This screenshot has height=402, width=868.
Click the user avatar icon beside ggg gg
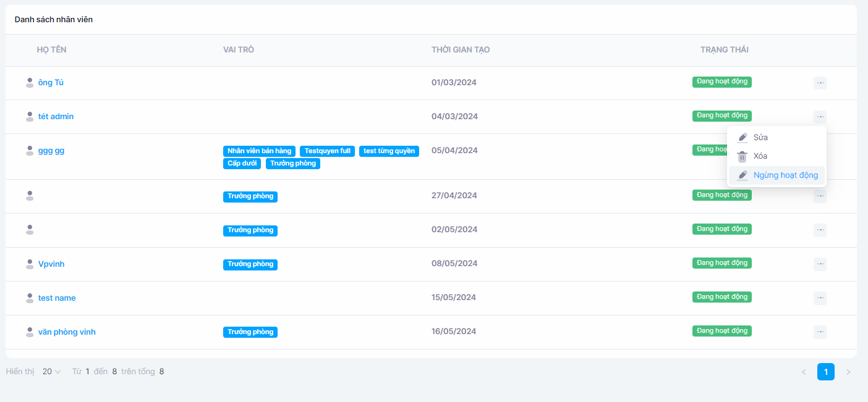pyautogui.click(x=30, y=151)
